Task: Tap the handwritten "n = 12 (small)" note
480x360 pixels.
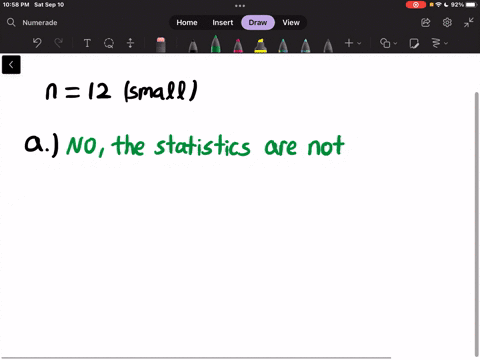Action: (121, 90)
